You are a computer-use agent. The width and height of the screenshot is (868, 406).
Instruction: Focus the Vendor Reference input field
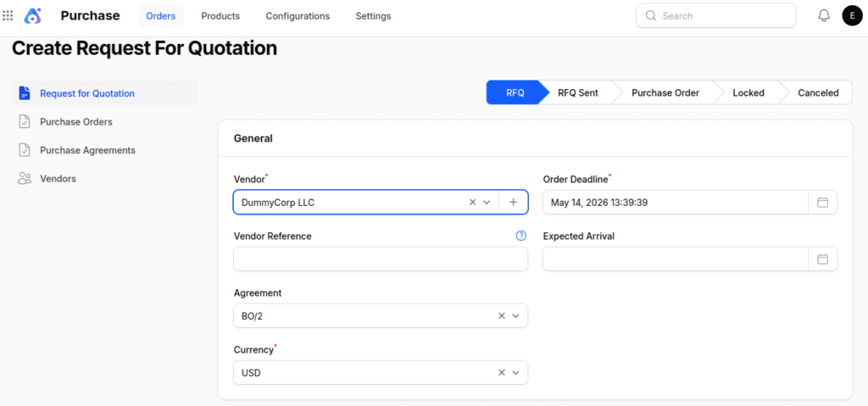381,259
